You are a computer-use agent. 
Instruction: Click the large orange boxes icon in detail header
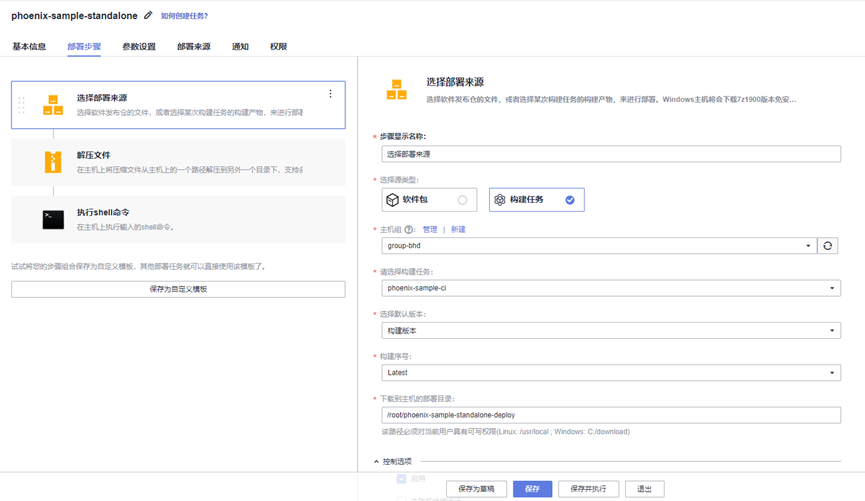click(x=397, y=89)
